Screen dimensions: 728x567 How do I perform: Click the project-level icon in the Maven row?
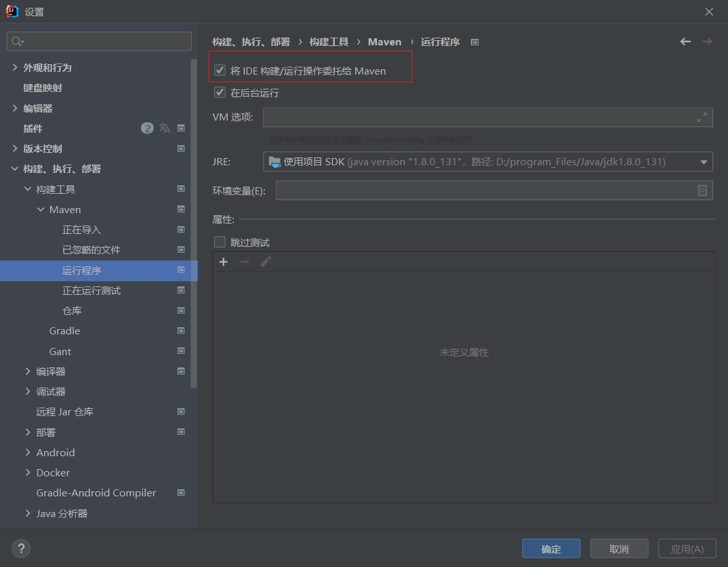(181, 209)
